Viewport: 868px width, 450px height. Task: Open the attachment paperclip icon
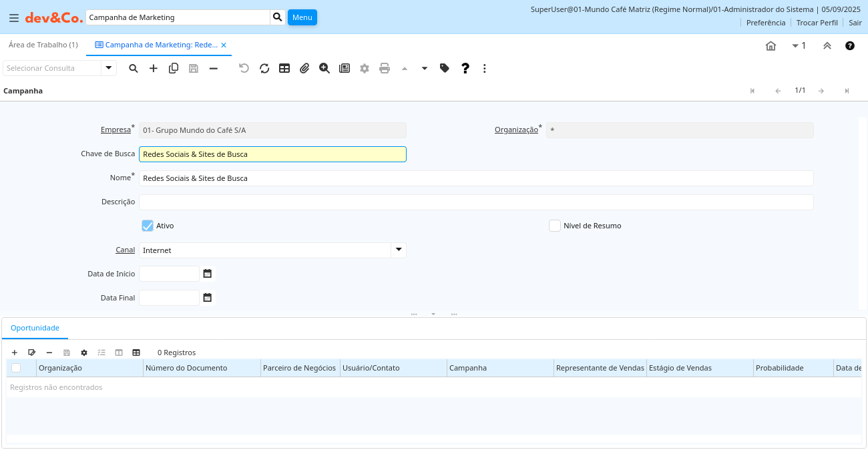click(304, 68)
